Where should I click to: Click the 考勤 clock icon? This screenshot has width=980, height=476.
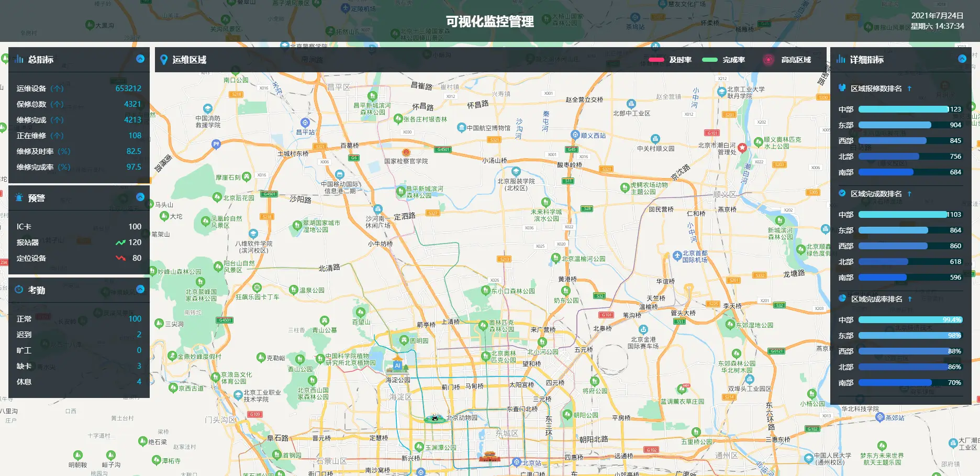(19, 290)
